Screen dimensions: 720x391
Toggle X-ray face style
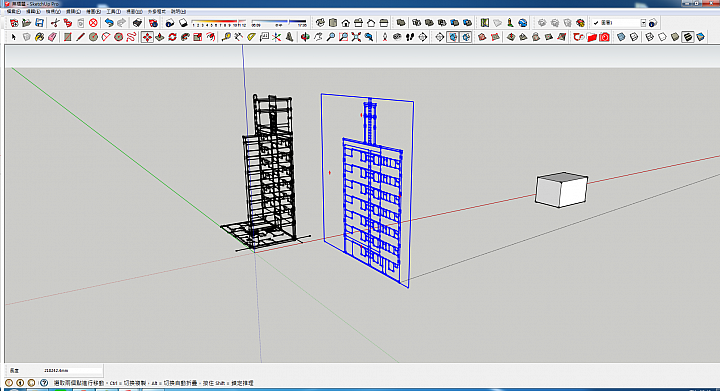(621, 37)
